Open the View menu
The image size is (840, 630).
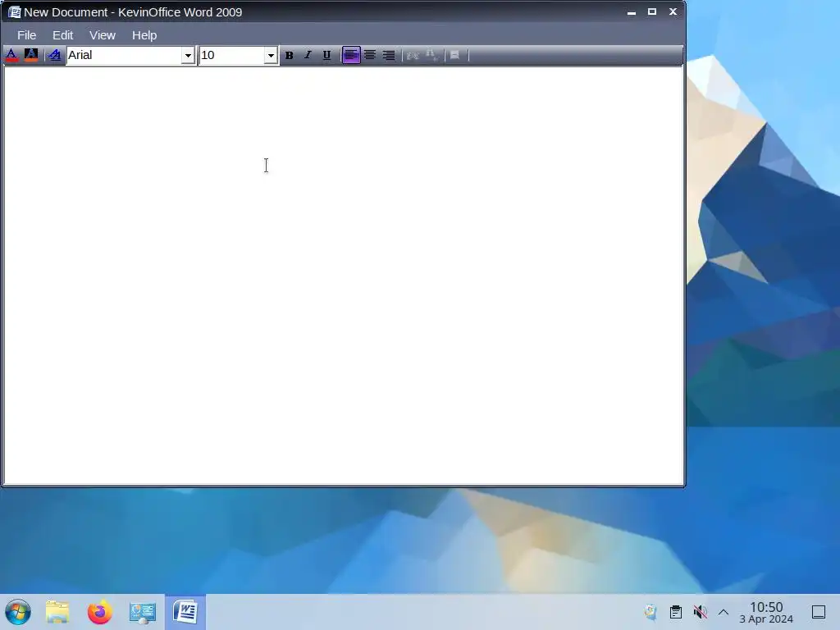pos(103,35)
